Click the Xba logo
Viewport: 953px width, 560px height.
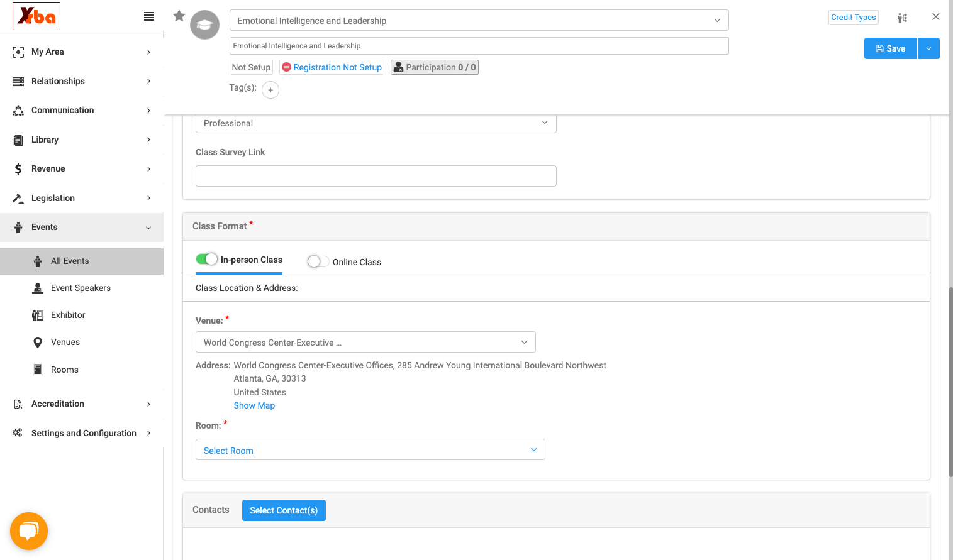pyautogui.click(x=36, y=16)
